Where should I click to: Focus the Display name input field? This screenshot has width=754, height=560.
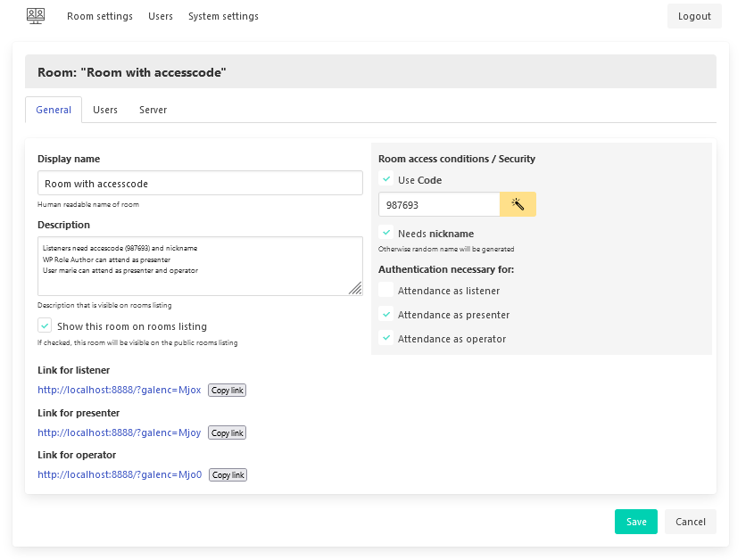(200, 183)
